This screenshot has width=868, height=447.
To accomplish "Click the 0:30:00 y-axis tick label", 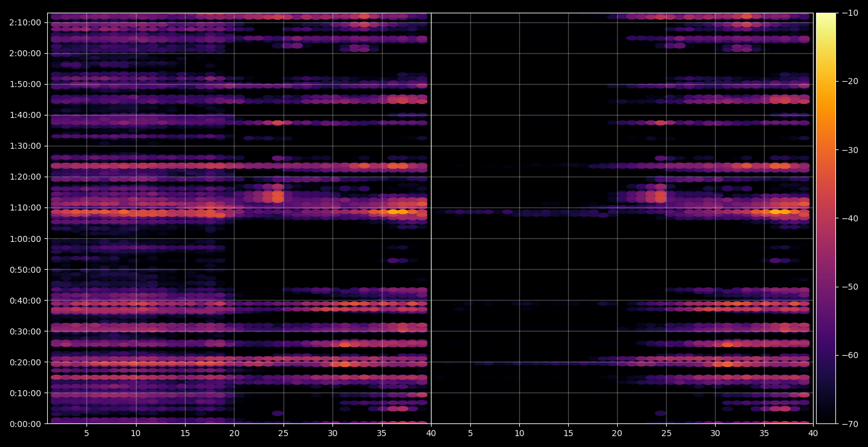I will tap(25, 331).
